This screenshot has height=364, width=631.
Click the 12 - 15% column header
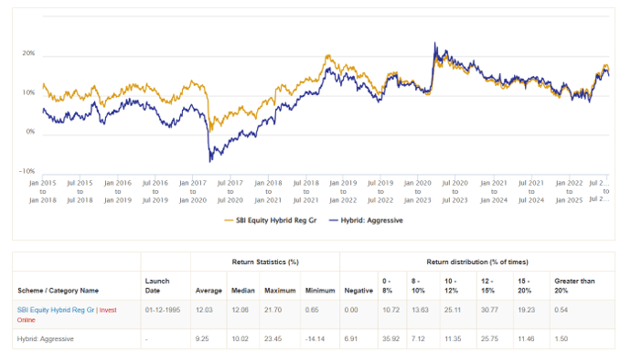(x=487, y=286)
